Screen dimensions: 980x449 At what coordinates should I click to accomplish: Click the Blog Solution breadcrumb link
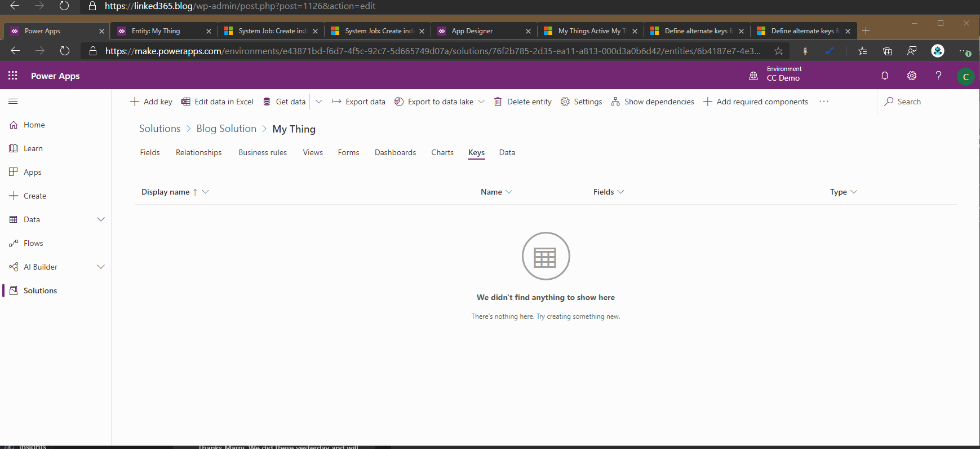point(227,129)
